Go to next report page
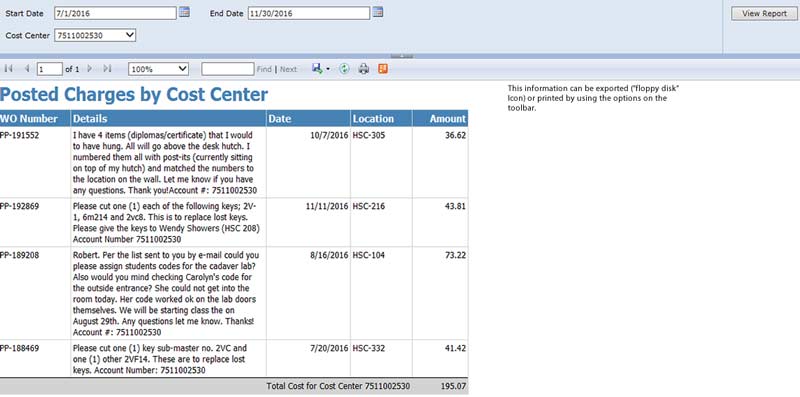 pyautogui.click(x=90, y=68)
